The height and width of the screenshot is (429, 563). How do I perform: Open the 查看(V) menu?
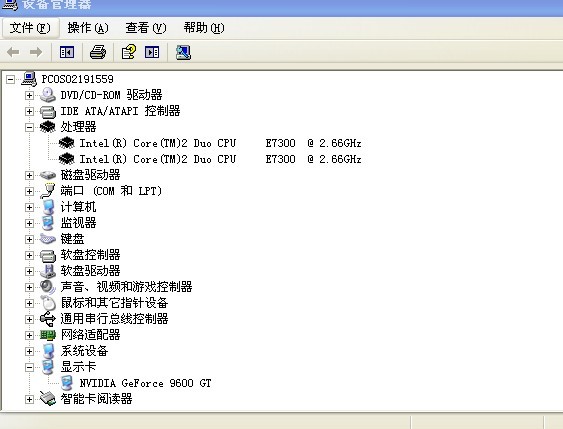click(x=146, y=28)
